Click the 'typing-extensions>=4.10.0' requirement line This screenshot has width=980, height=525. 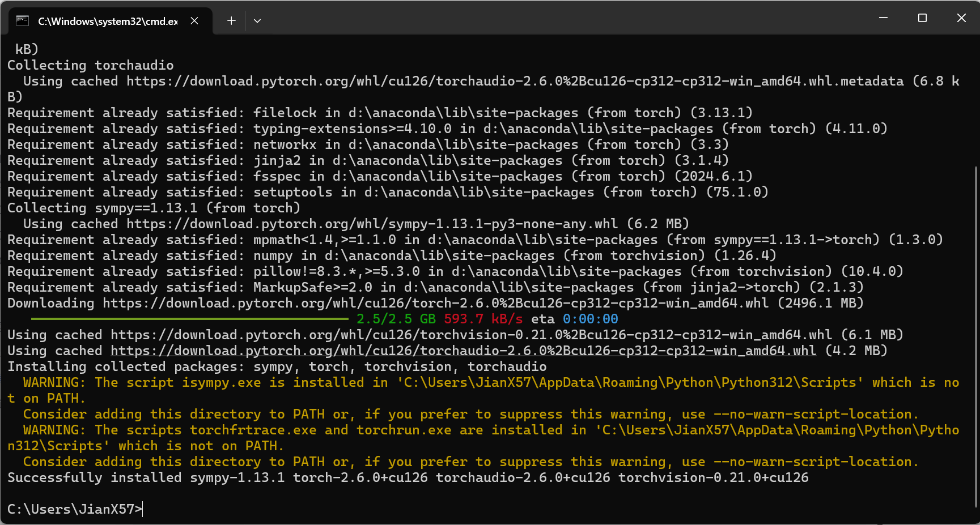tap(447, 129)
